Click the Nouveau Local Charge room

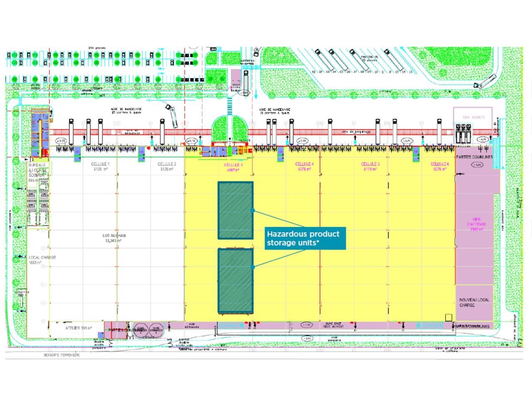click(x=474, y=302)
